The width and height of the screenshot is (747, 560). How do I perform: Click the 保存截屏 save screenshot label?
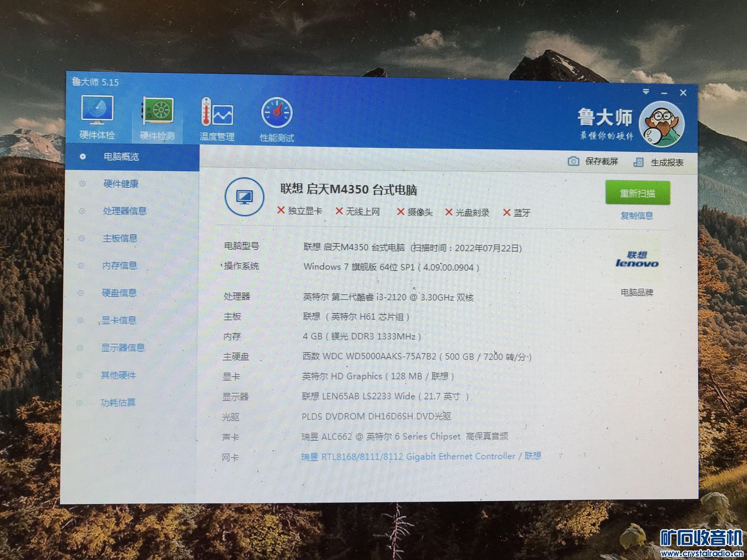(602, 161)
